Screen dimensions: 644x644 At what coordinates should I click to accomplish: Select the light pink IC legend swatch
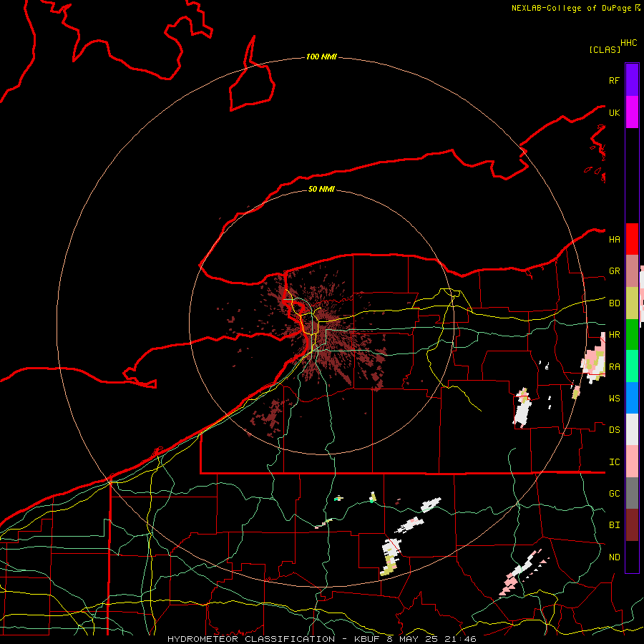[x=632, y=462]
